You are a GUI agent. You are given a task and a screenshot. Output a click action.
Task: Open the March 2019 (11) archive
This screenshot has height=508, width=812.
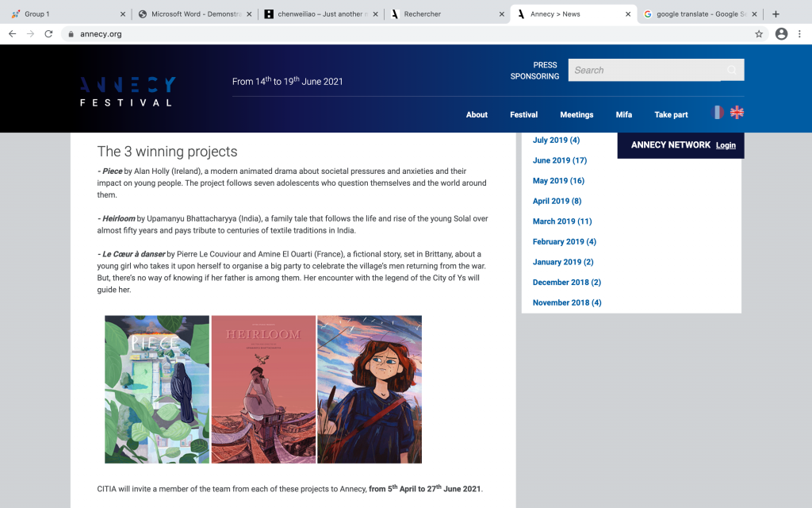(x=562, y=221)
